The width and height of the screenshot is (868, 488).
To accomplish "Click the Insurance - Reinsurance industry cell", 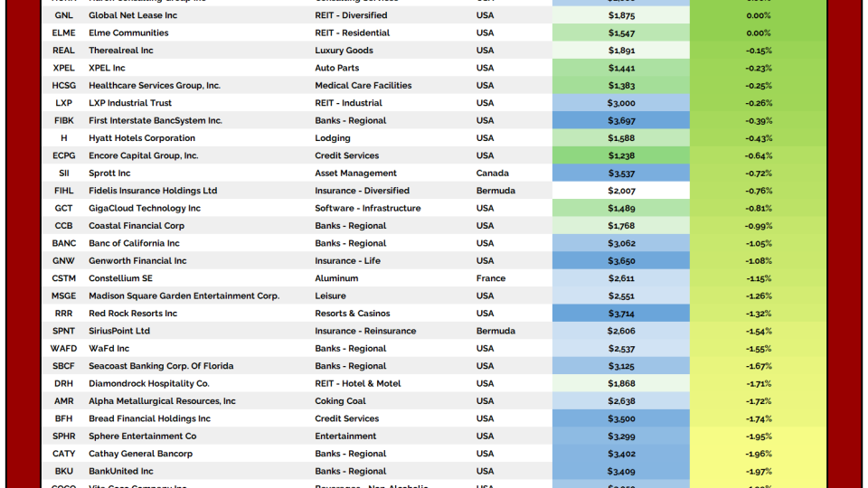I will (x=366, y=332).
